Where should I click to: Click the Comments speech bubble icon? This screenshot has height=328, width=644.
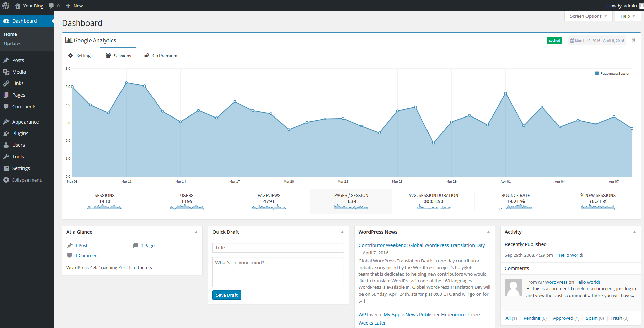pos(6,107)
